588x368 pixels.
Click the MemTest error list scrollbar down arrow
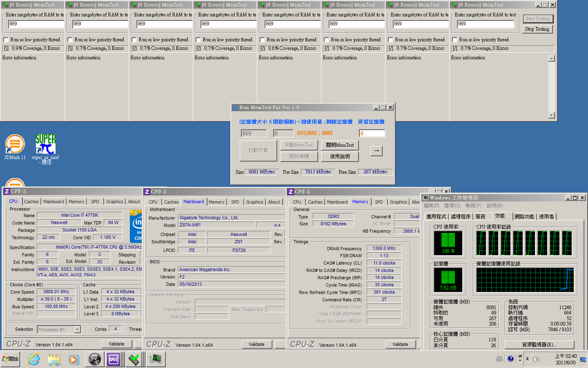552,115
